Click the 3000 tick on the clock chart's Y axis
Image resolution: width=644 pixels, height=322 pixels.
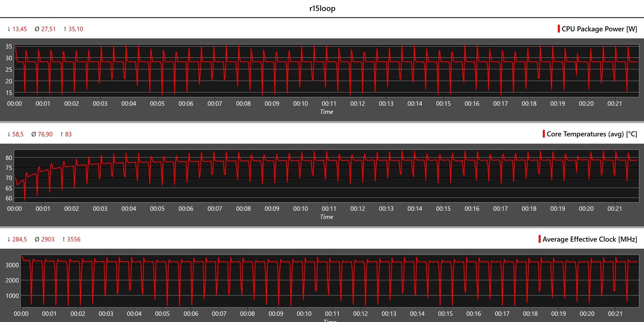click(12, 265)
